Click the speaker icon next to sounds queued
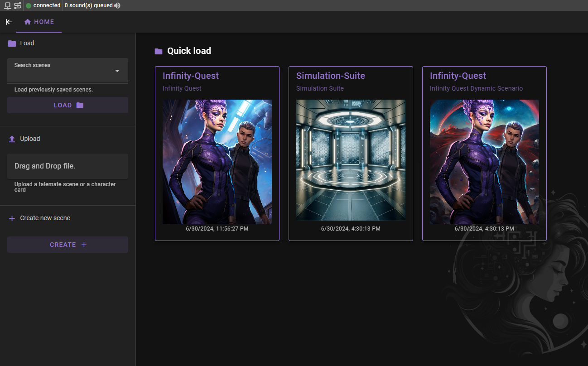The height and width of the screenshot is (366, 588). (117, 5)
